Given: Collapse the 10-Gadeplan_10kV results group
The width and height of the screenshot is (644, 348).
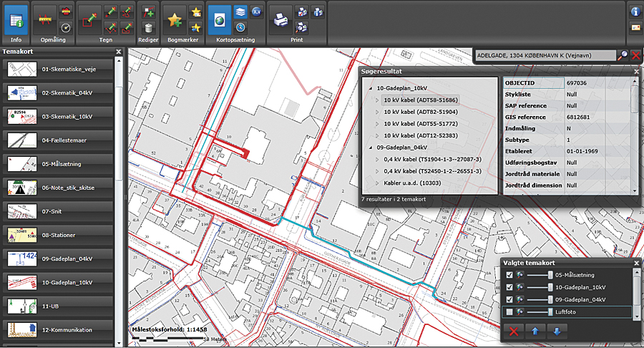Looking at the screenshot, I should point(370,88).
